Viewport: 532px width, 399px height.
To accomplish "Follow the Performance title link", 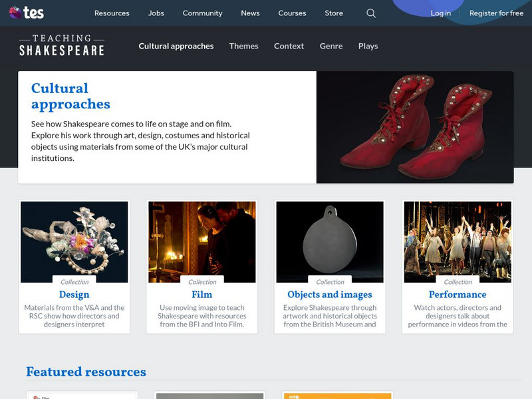I will pyautogui.click(x=458, y=295).
